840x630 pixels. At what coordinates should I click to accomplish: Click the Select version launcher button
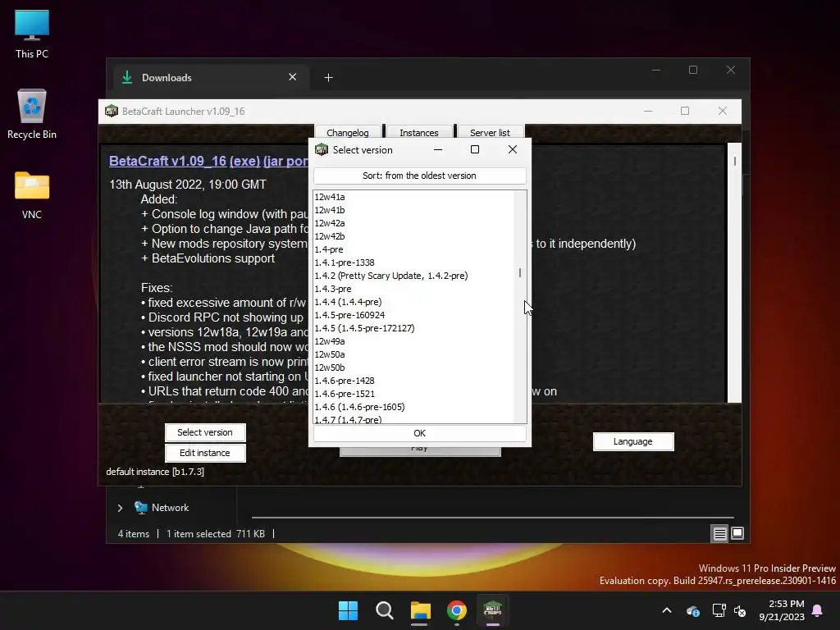[205, 432]
